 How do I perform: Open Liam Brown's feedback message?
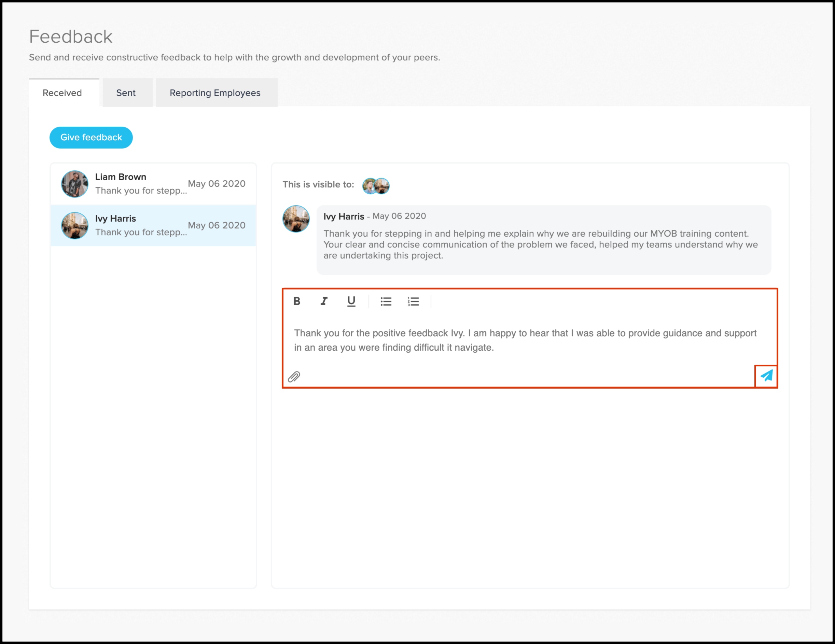pyautogui.click(x=153, y=184)
